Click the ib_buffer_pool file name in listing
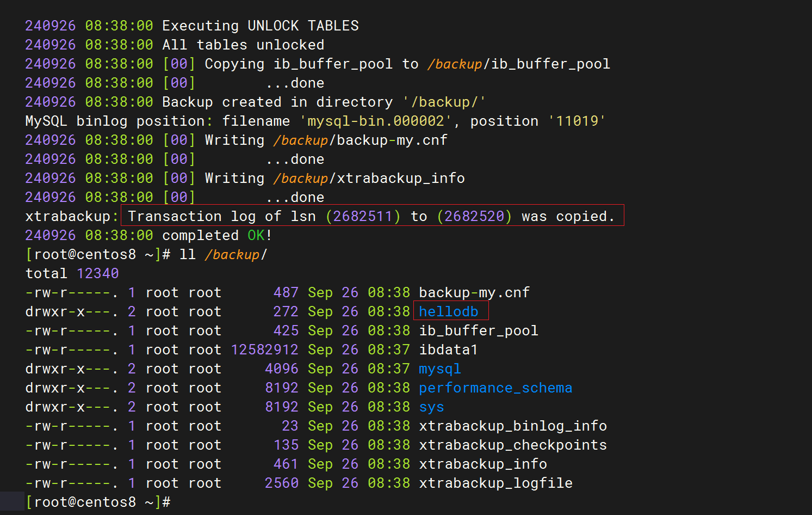Screen dimensions: 812x515 (479, 331)
